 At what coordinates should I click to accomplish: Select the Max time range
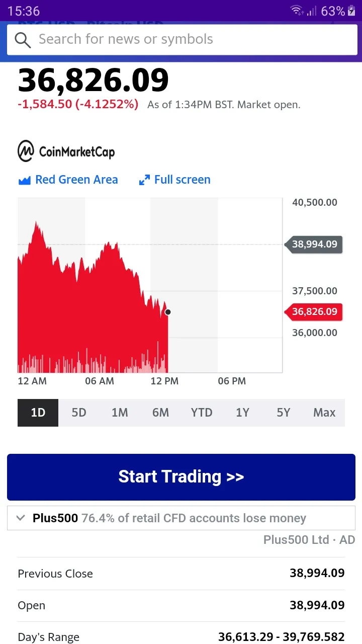pyautogui.click(x=324, y=413)
